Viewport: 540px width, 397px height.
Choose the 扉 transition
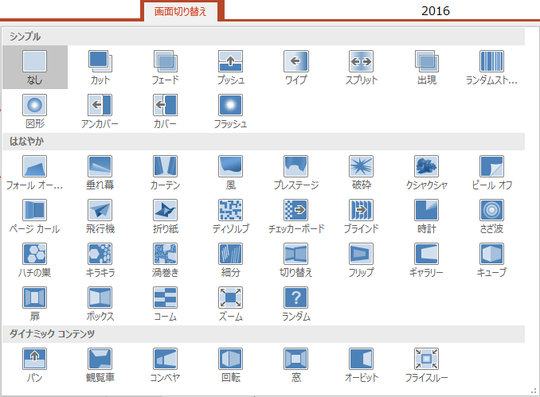[x=35, y=304]
